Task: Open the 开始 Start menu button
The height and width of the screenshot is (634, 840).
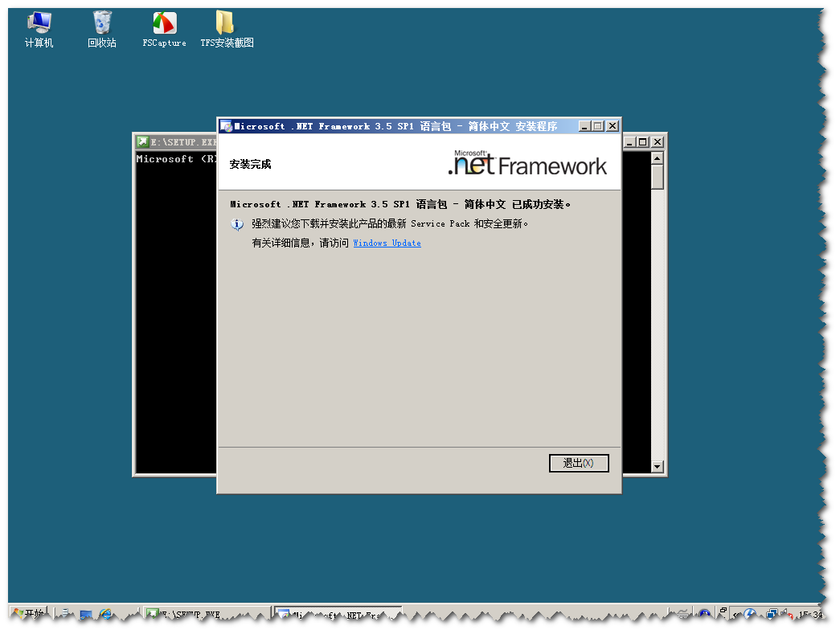Action: click(x=30, y=614)
